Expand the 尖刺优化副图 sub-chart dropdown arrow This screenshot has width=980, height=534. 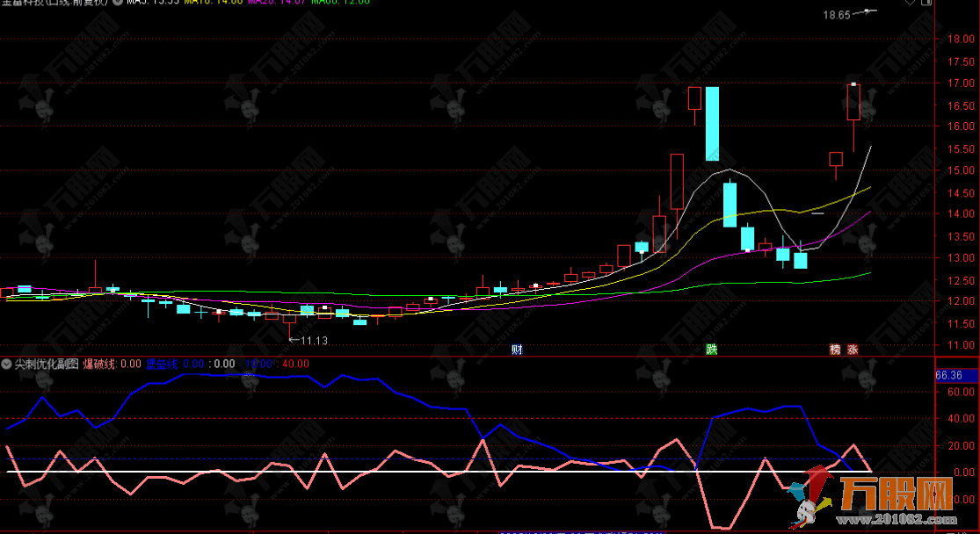click(6, 364)
